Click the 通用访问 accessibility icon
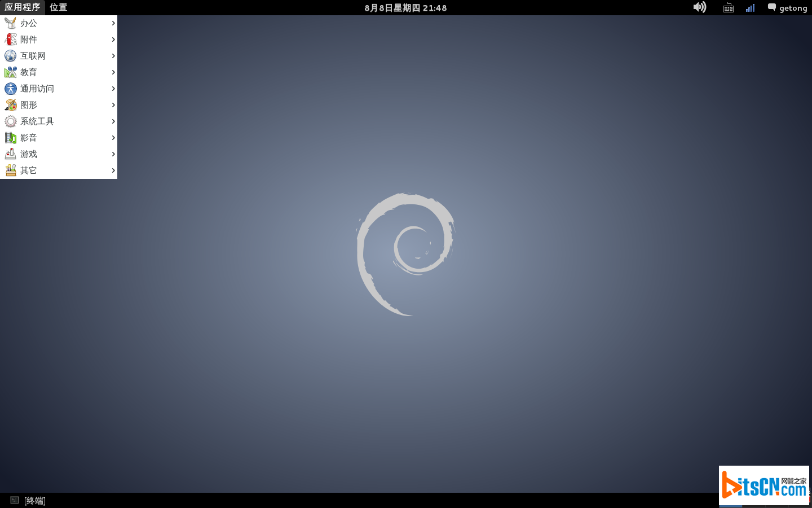812x508 pixels. [x=11, y=89]
